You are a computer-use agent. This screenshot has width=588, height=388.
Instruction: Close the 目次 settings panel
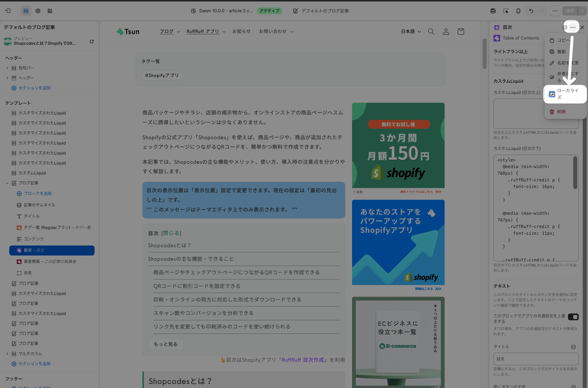pyautogui.click(x=582, y=27)
